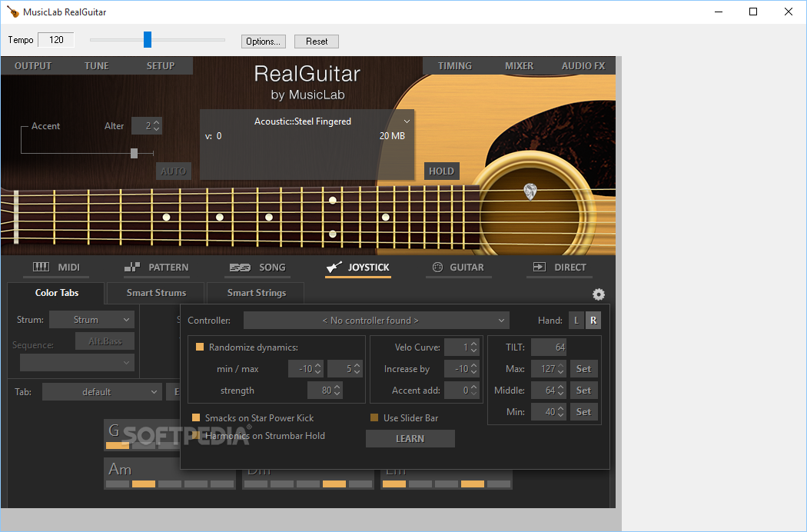Screen dimensions: 807x532
Task: Open the Tab default dropdown
Action: click(x=102, y=392)
